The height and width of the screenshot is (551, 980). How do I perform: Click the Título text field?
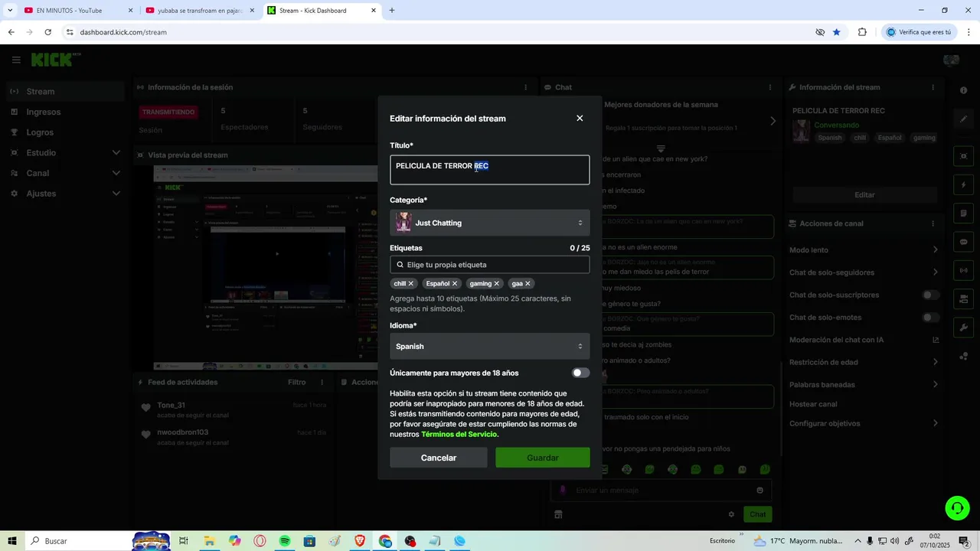[490, 170]
